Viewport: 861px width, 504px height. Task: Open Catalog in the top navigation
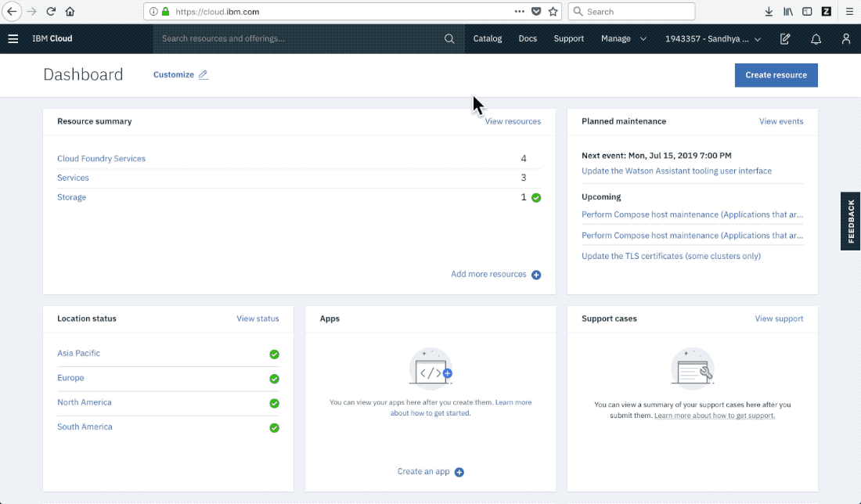[x=488, y=38]
